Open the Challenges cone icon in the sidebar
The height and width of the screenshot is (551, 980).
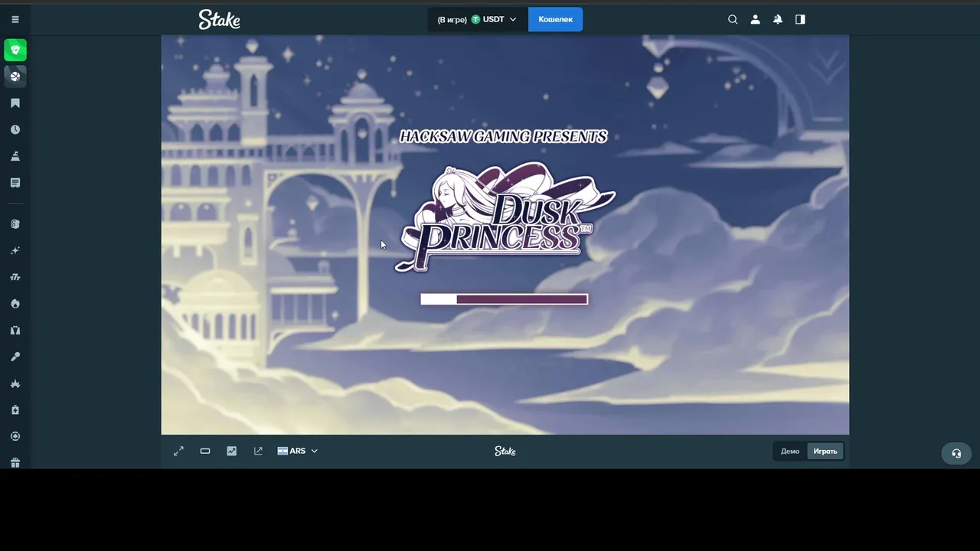(x=15, y=156)
